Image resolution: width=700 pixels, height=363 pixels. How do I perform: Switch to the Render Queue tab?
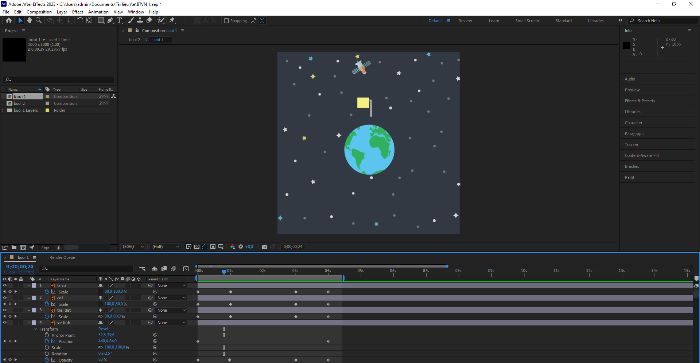62,258
